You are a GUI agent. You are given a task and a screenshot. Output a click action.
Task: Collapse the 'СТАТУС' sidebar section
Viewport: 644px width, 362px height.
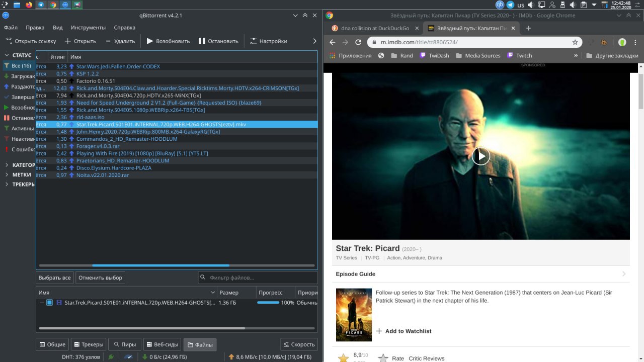pyautogui.click(x=7, y=55)
